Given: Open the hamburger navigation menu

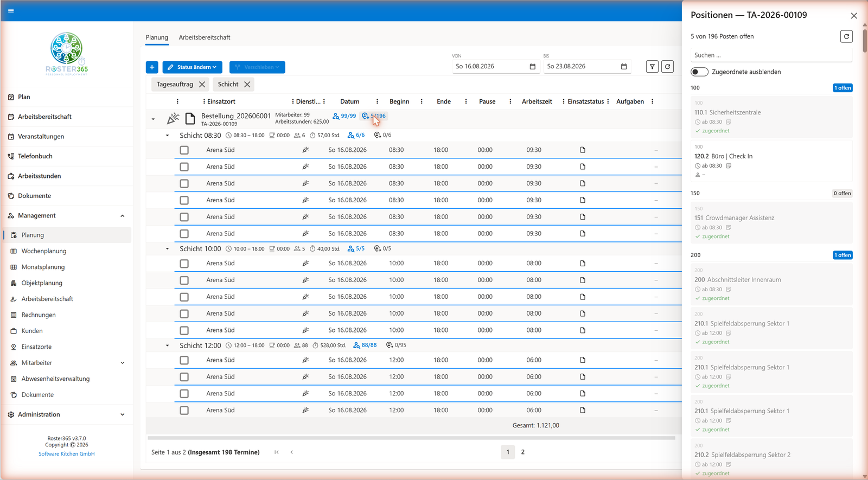Looking at the screenshot, I should [x=11, y=10].
